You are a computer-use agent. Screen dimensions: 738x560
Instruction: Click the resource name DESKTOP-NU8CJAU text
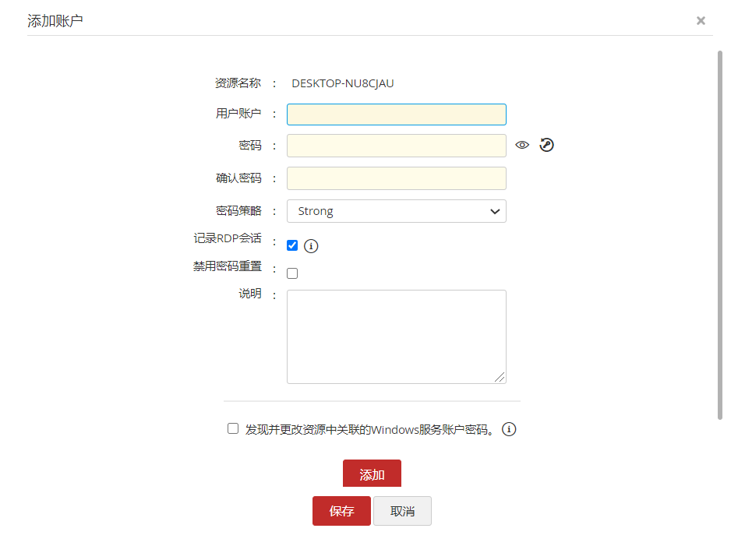[x=343, y=83]
